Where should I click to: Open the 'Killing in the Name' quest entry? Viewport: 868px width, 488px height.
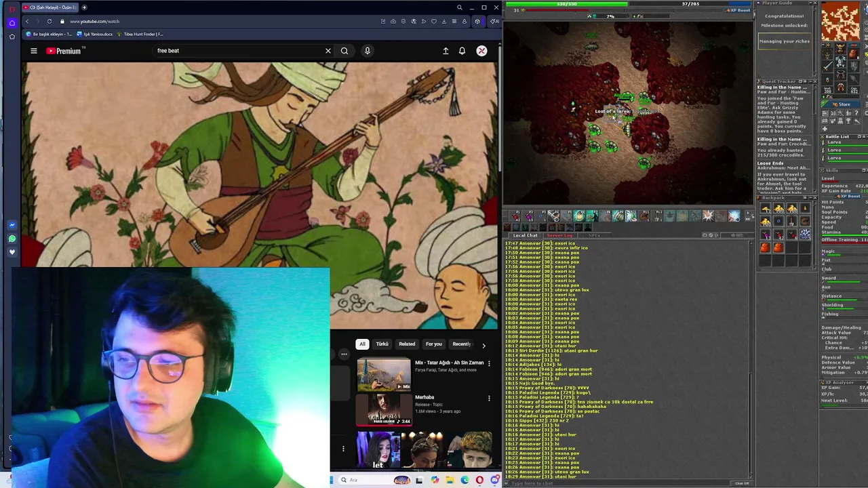coord(783,87)
